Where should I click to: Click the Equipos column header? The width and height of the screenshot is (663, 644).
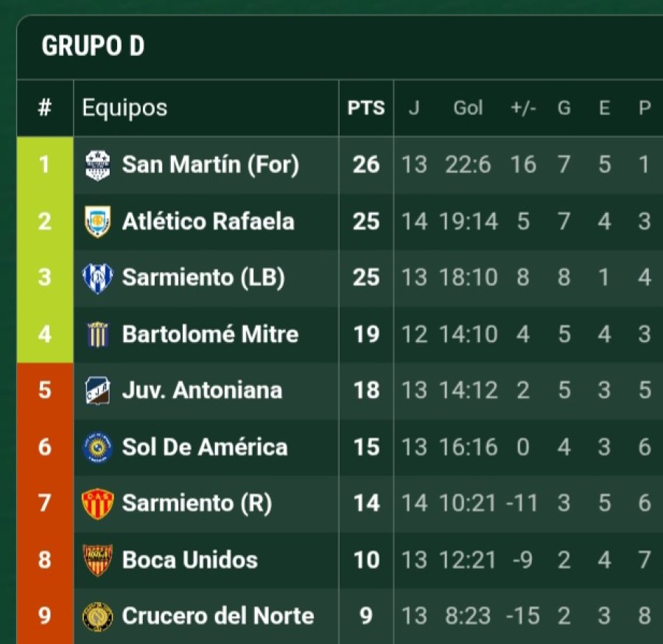tap(124, 108)
